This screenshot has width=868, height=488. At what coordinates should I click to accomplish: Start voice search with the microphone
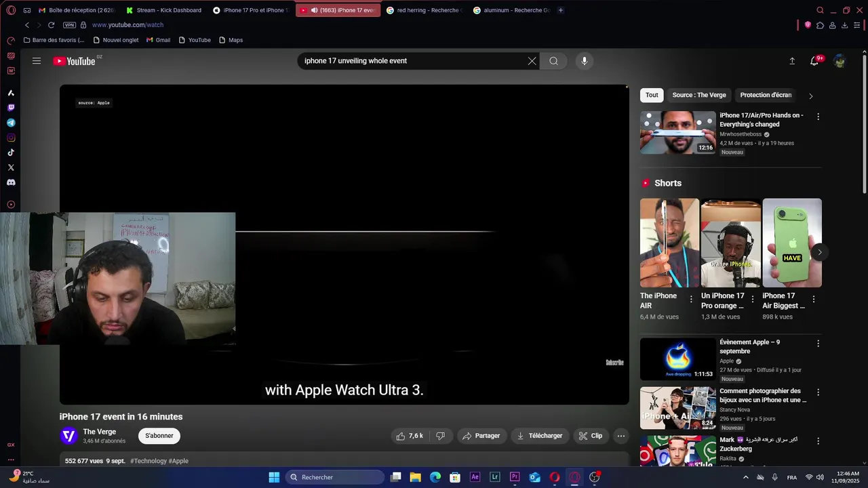[585, 61]
